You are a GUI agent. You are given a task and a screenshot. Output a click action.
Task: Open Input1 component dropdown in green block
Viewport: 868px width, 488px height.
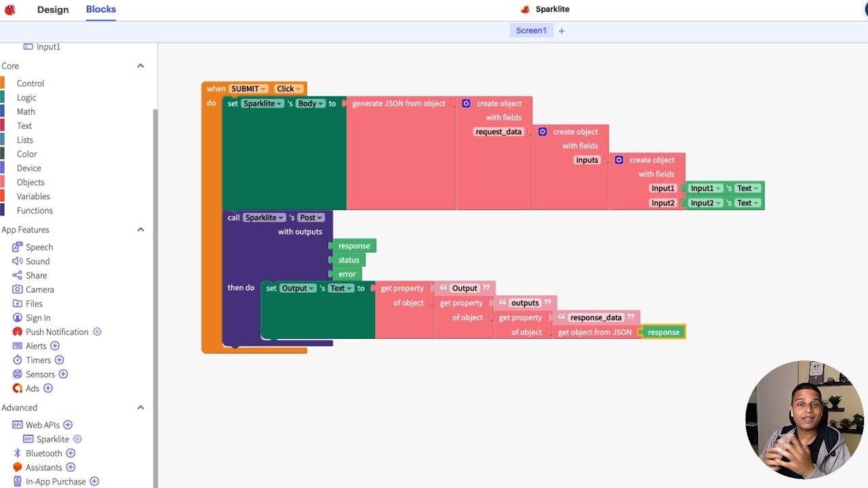click(706, 188)
